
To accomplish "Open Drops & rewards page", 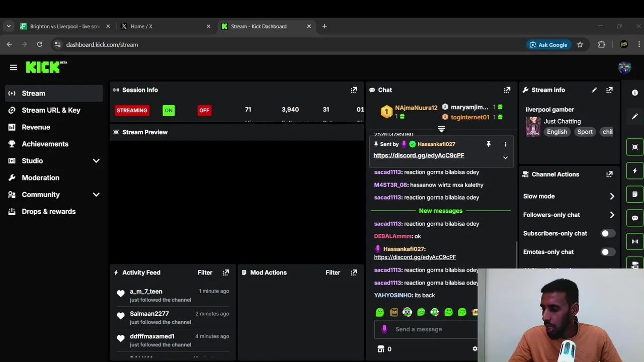I will coord(54,211).
